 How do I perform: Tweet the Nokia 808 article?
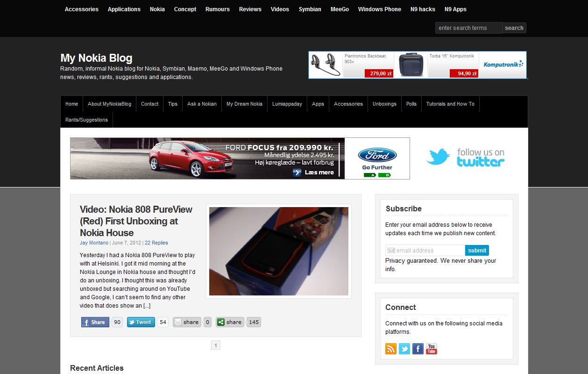point(141,322)
